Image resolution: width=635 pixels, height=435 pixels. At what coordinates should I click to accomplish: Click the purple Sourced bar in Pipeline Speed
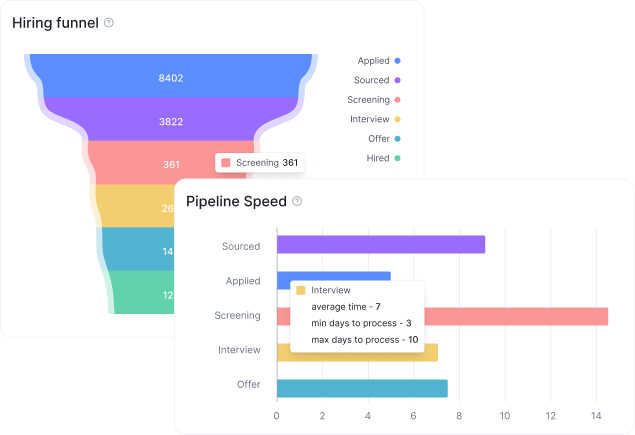point(380,245)
